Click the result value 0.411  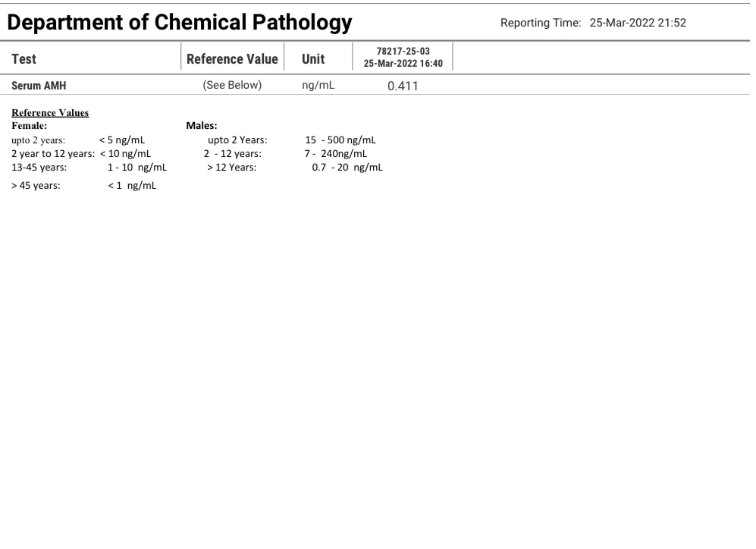click(403, 87)
